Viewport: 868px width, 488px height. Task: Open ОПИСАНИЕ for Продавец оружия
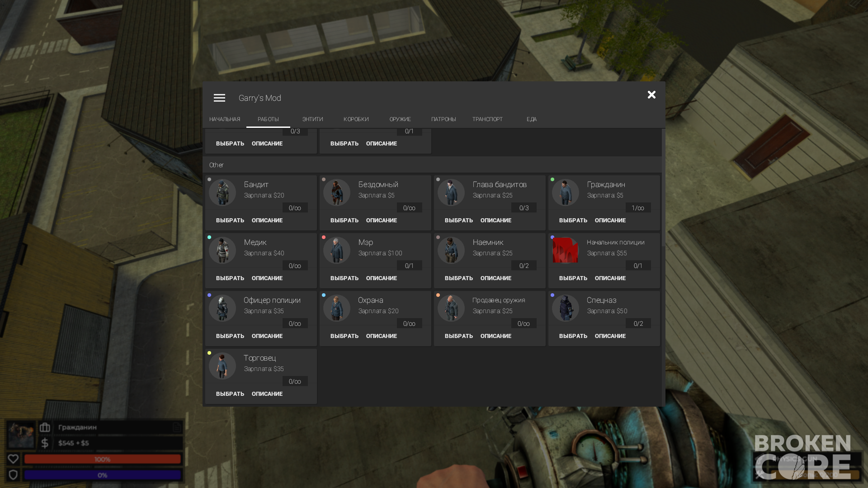pyautogui.click(x=496, y=336)
